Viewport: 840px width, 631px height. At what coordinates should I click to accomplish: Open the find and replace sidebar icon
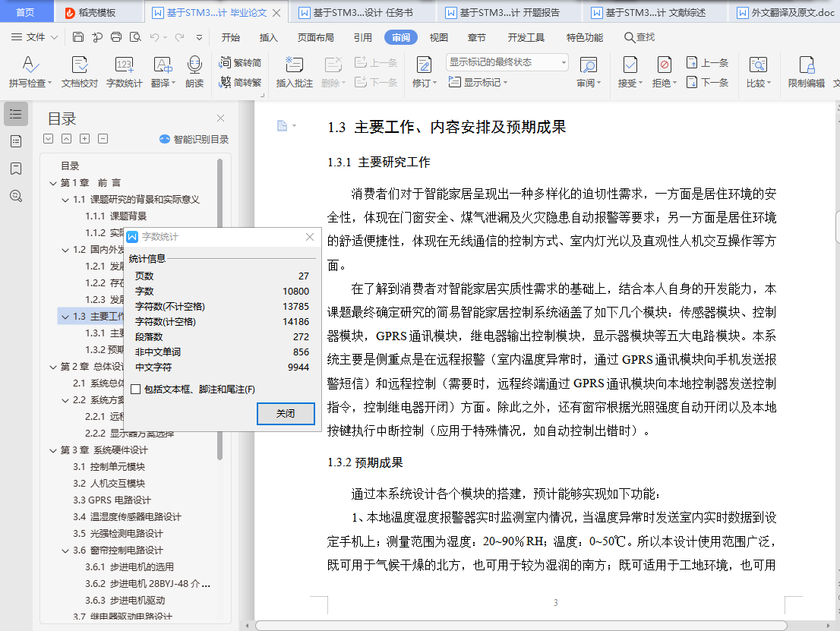(16, 196)
